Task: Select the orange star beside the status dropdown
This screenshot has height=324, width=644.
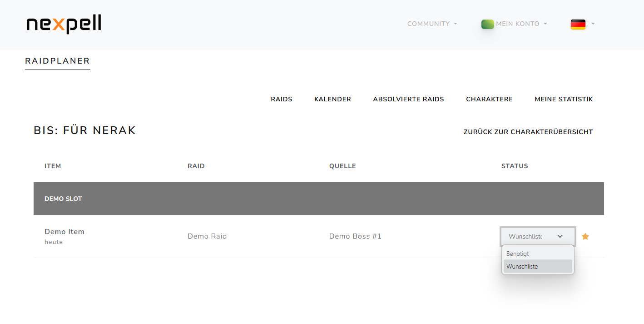Action: pyautogui.click(x=585, y=236)
